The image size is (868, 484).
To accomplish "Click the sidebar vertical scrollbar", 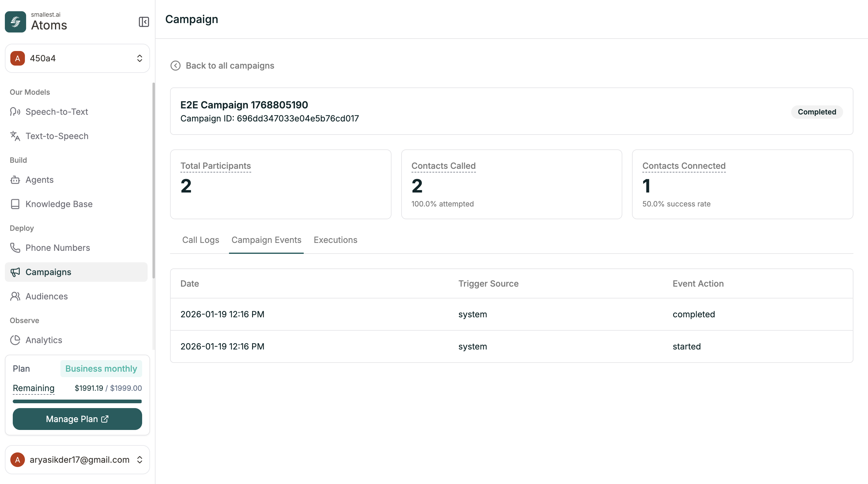I will click(154, 180).
